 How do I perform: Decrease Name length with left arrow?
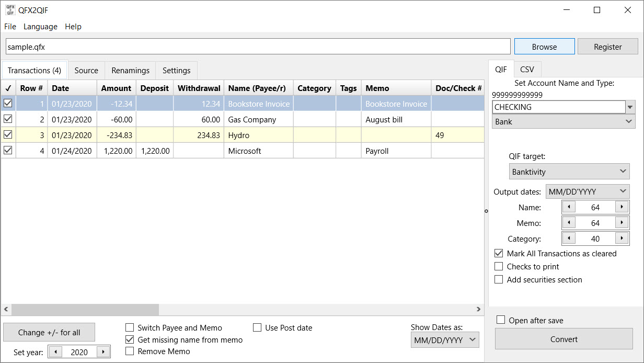569,207
